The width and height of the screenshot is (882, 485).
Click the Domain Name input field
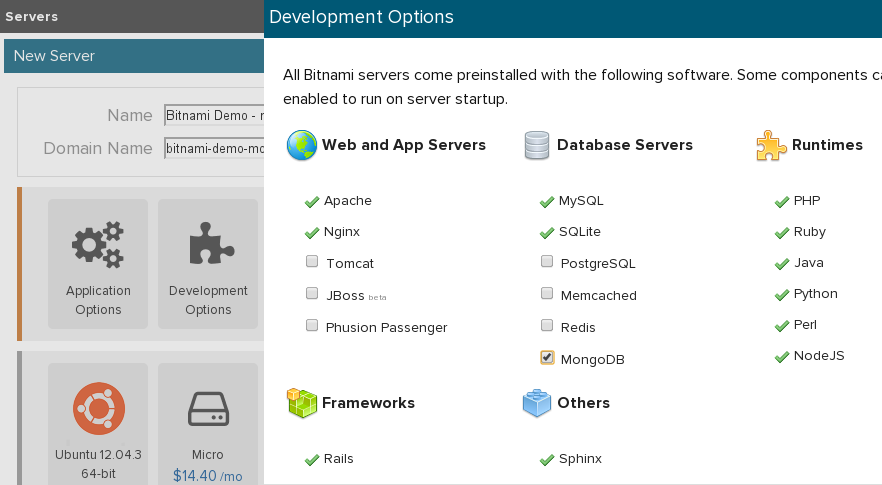[214, 149]
